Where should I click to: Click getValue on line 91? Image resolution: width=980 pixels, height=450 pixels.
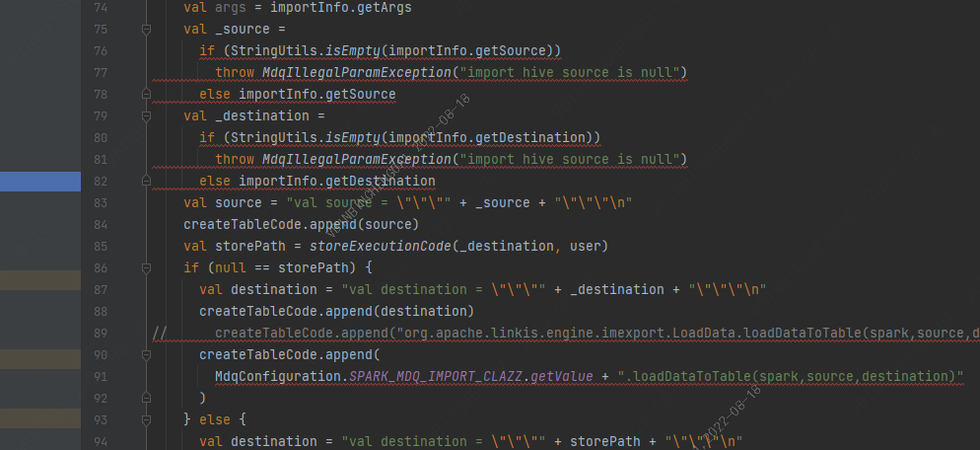(x=561, y=376)
